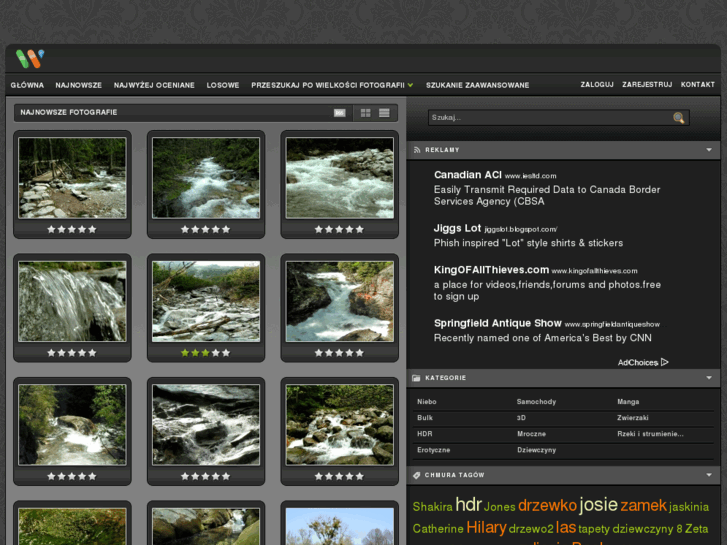
Task: Collapse the Reklamy panel arrow
Action: coord(709,150)
